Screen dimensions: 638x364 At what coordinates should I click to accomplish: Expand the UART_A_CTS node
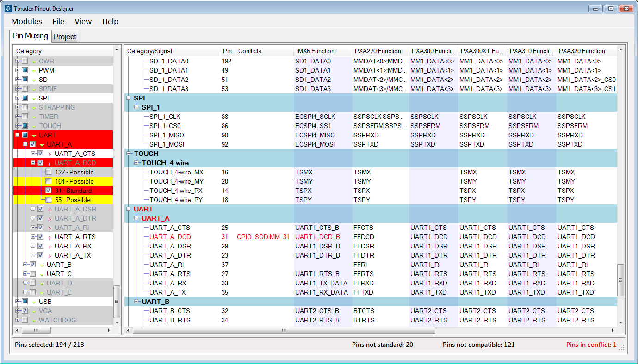click(x=33, y=154)
